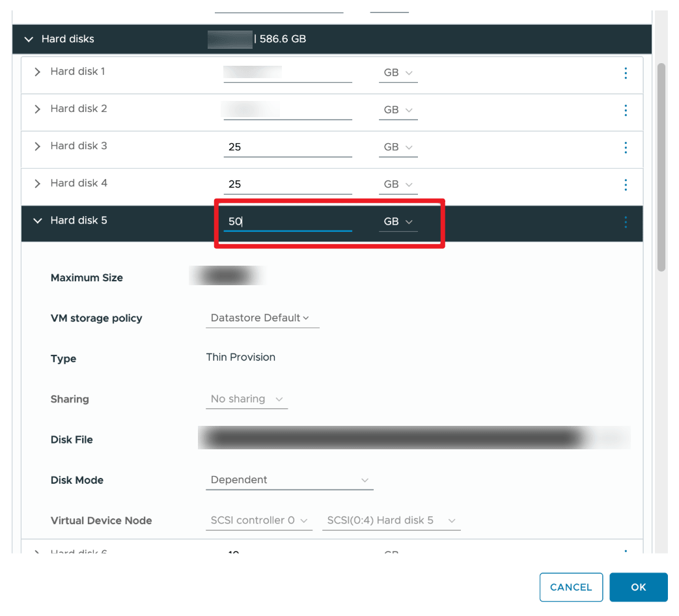Image resolution: width=679 pixels, height=616 pixels.
Task: Open Hard disk 5 GB unit dropdown
Action: click(x=398, y=222)
